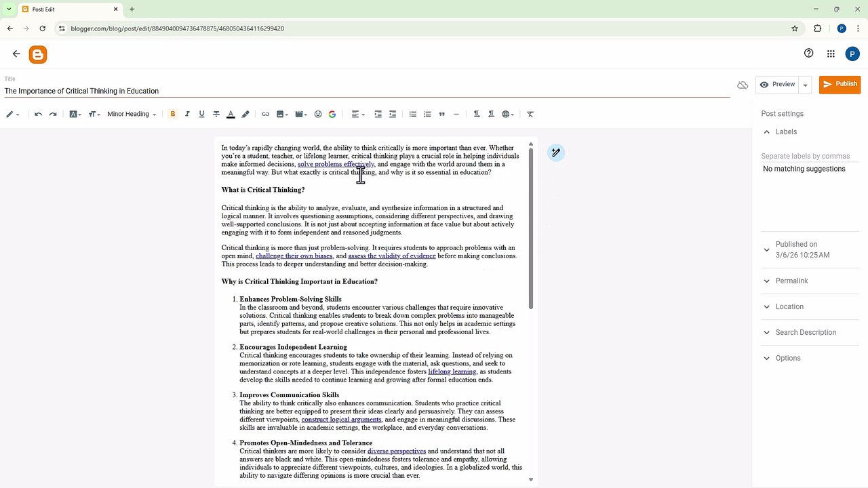Screen dimensions: 868x488
Task: Click the Blogger logo icon
Action: coord(38,55)
